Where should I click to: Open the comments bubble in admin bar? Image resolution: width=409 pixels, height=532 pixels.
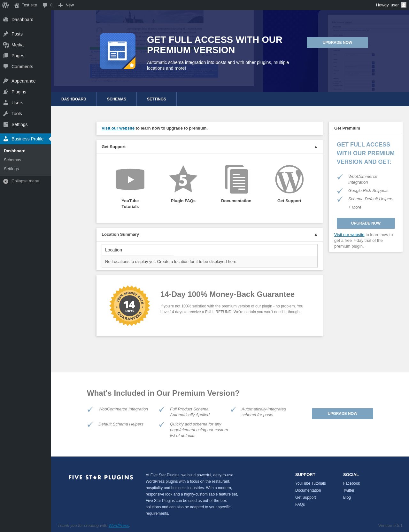[45, 5]
